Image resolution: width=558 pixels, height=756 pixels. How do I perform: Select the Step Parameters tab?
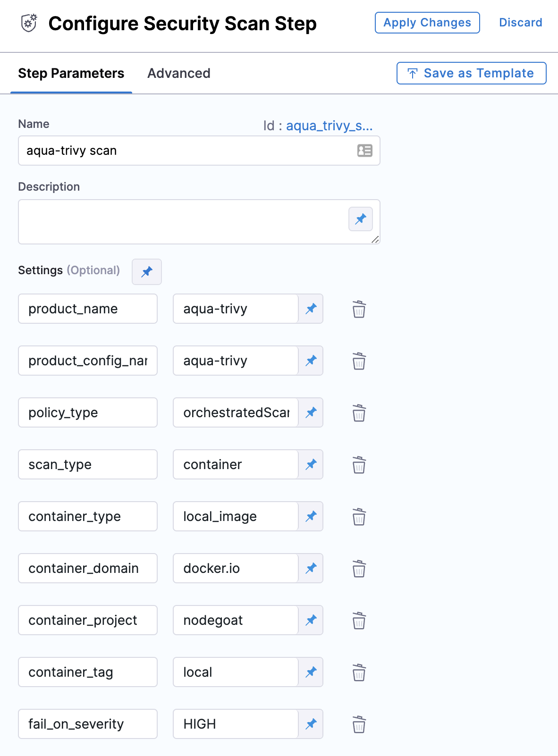point(71,73)
